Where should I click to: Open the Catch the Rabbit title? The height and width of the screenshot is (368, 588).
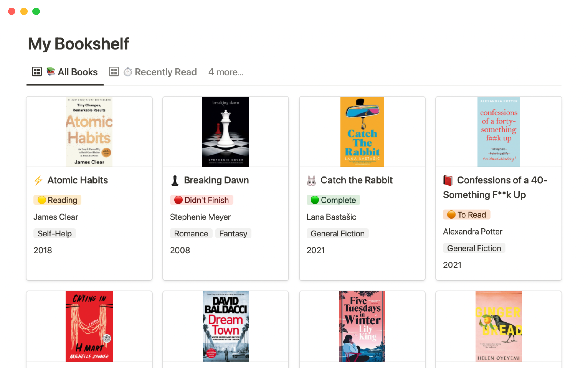(x=356, y=180)
